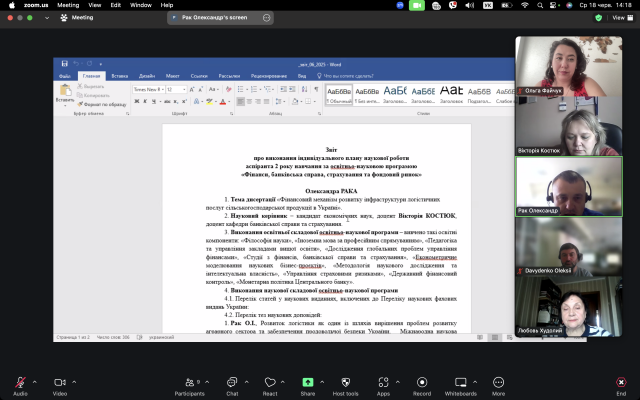Screen dimensions: 640x400
Task: Expand the Whiteboards options chevron
Action: (x=475, y=382)
